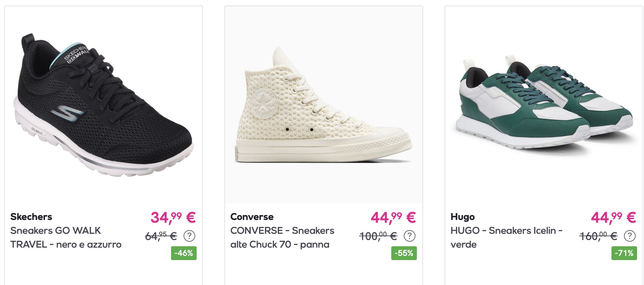This screenshot has height=285, width=644.
Task: Select the Hugo brand name
Action: pos(463,217)
